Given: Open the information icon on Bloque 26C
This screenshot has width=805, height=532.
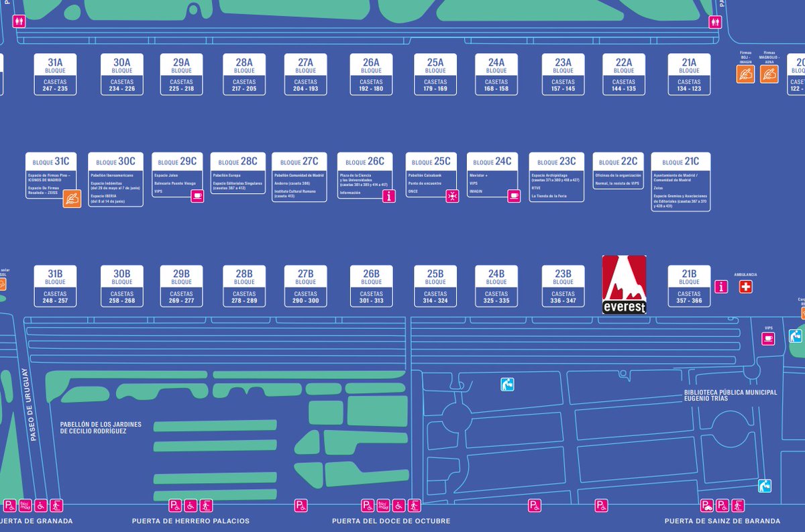Looking at the screenshot, I should (389, 196).
